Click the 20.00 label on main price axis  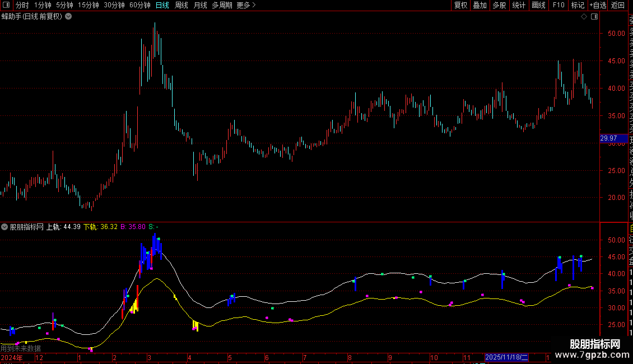(x=616, y=197)
